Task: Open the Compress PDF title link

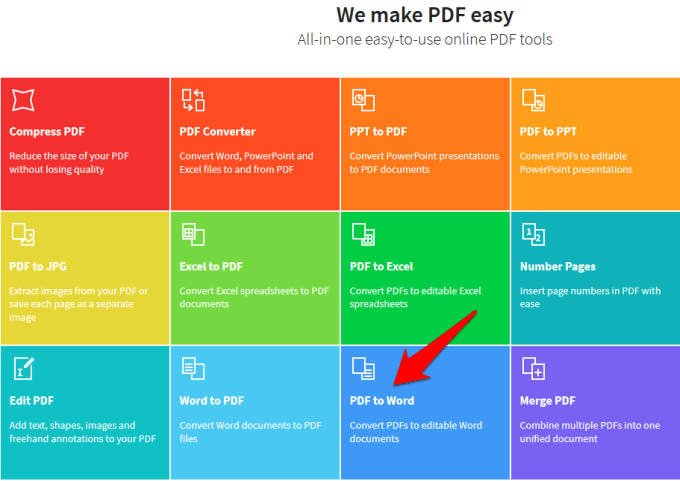Action: click(47, 131)
